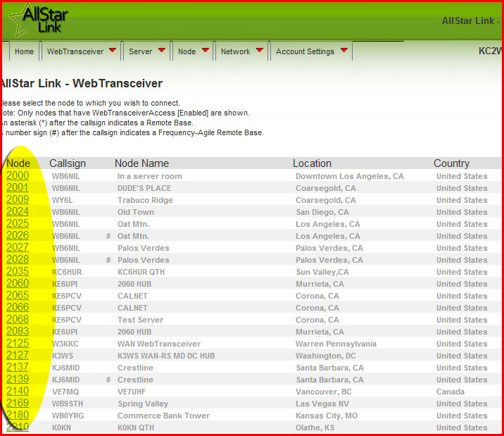
Task: Expand the Server red dropdown arrow
Action: (x=162, y=50)
